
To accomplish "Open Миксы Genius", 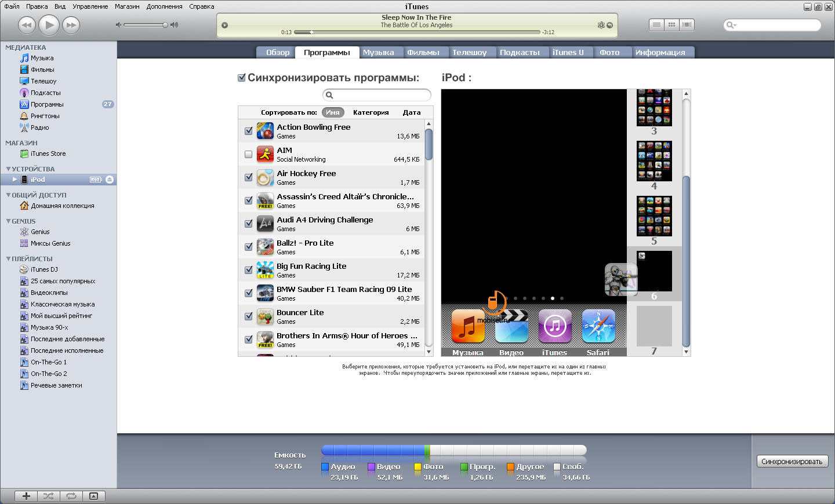I will 50,243.
